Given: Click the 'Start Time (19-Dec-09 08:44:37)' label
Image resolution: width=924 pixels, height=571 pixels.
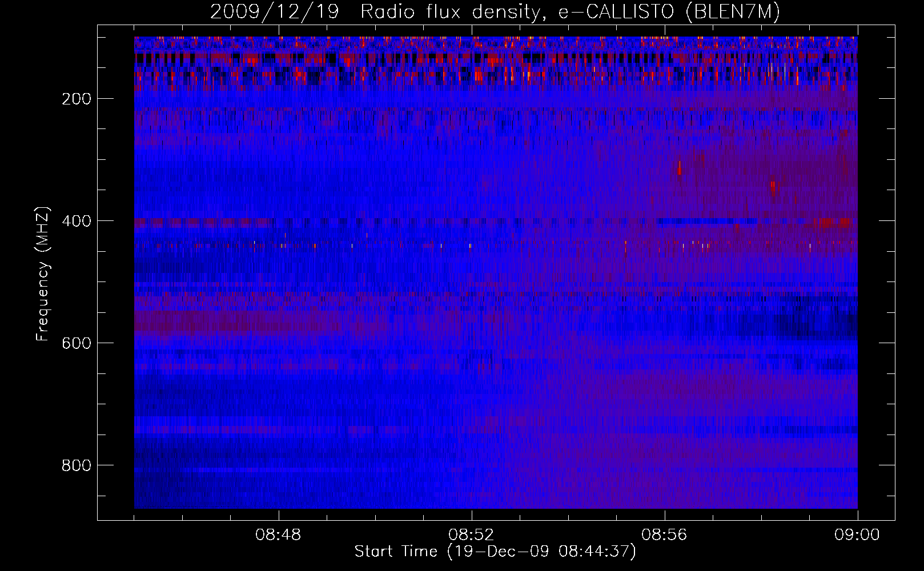Looking at the screenshot, I should pyautogui.click(x=495, y=552).
